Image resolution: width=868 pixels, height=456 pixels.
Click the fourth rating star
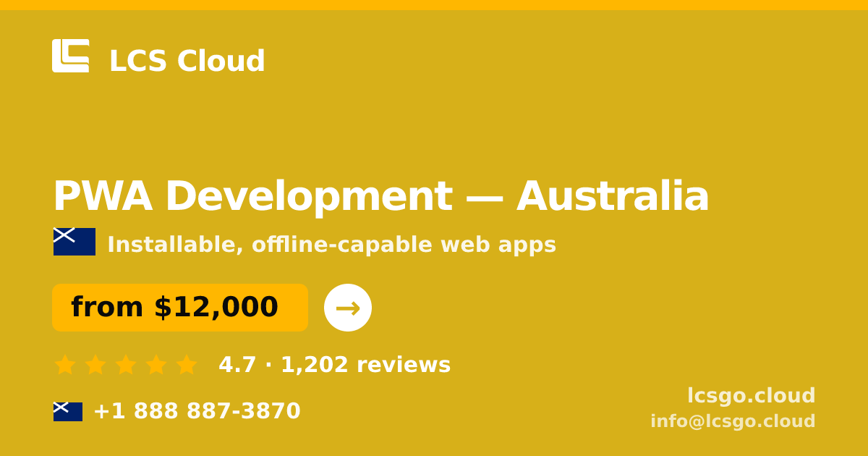click(x=156, y=365)
